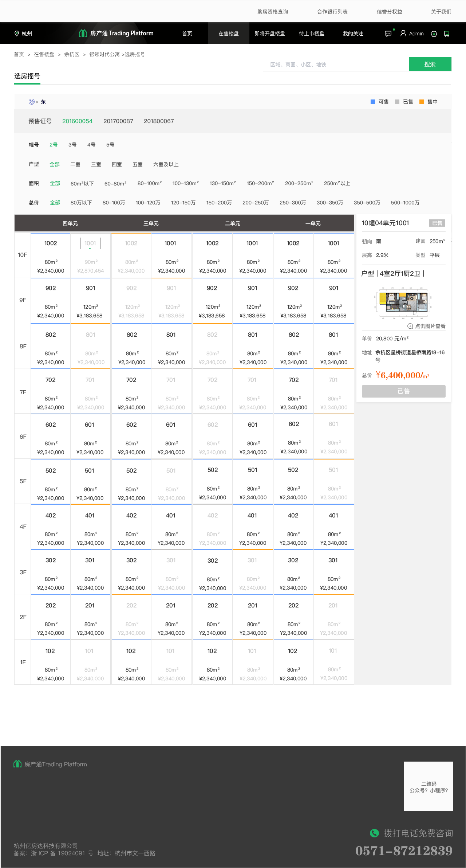Click the green phone icon in footer
Screen dimensions: 466x868
pos(374,833)
